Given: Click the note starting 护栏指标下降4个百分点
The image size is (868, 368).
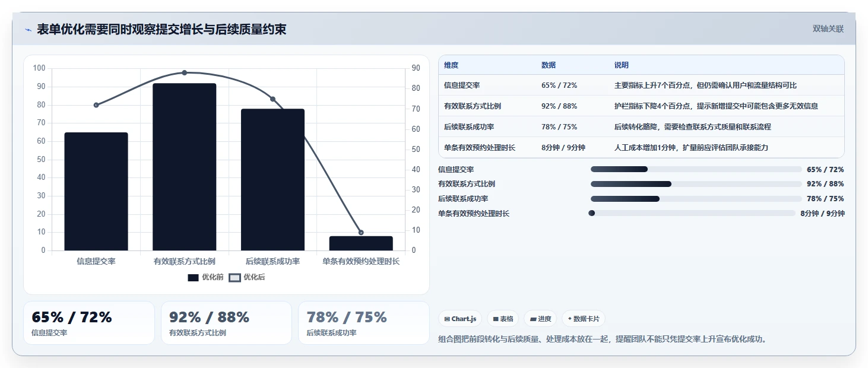Looking at the screenshot, I should point(716,106).
